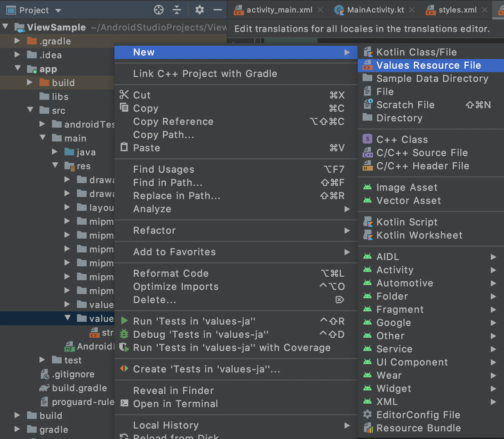
Task: Select the libs folder
Action: click(x=60, y=96)
